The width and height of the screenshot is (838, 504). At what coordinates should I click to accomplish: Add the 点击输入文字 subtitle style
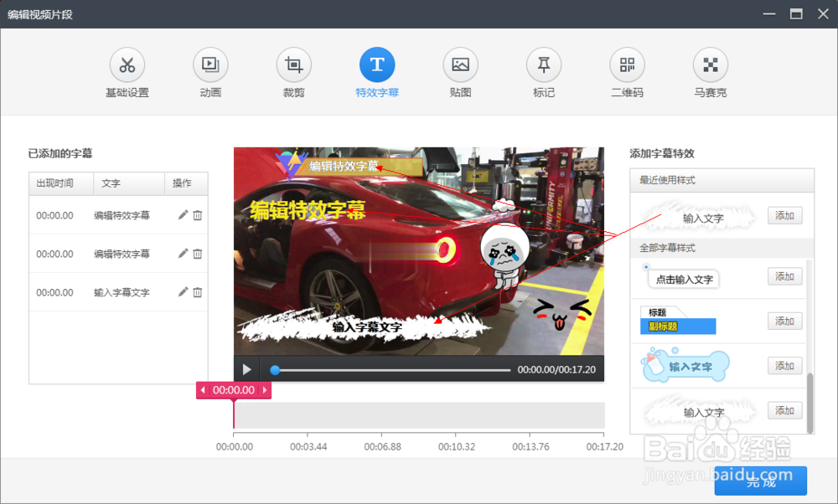[x=784, y=276]
